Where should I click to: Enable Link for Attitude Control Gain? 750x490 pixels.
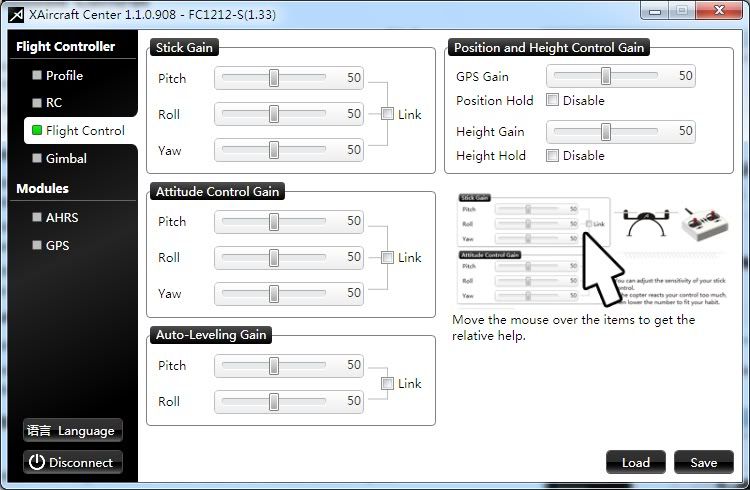pos(387,257)
